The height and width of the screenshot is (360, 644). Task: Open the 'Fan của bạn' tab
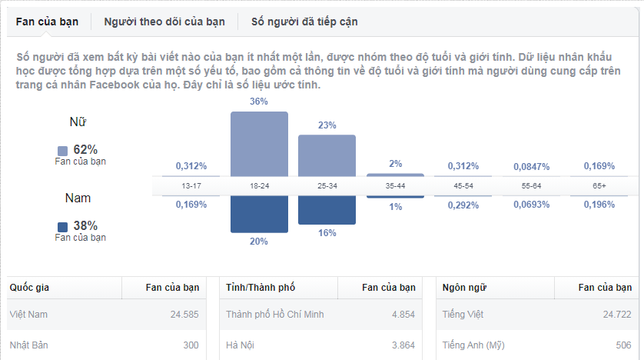(48, 22)
